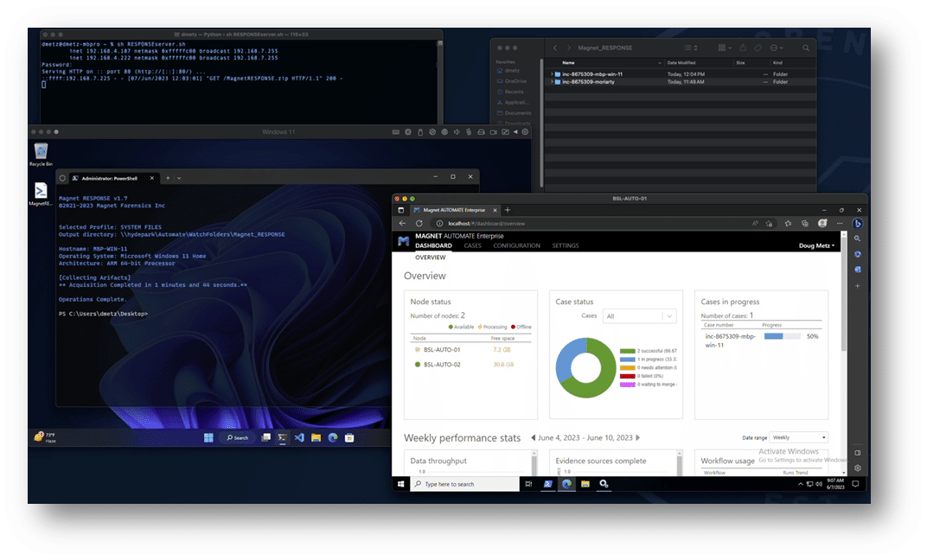Click the Magnet AUTOMATE logo icon
Viewport: 927px width, 560px height.
tap(404, 241)
